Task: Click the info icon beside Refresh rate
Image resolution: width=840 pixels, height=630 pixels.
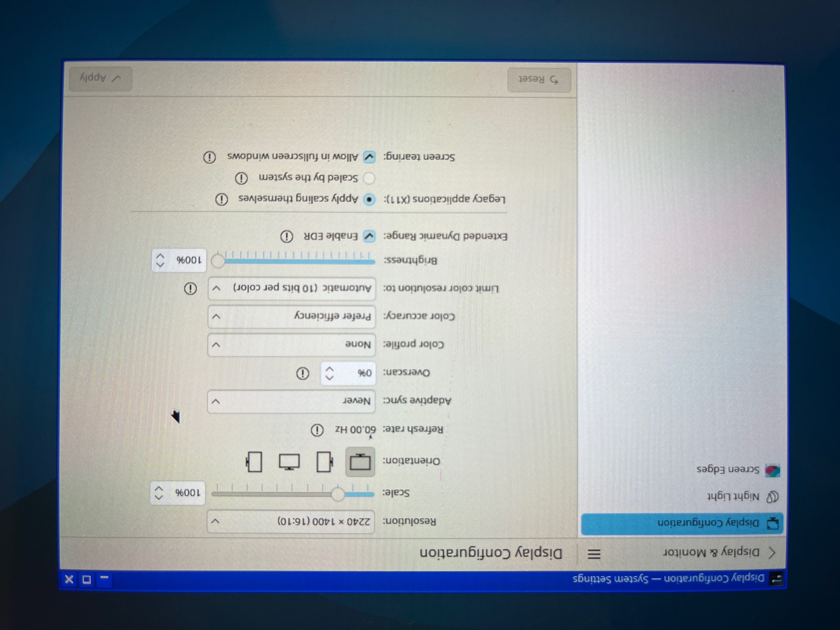Action: point(317,430)
